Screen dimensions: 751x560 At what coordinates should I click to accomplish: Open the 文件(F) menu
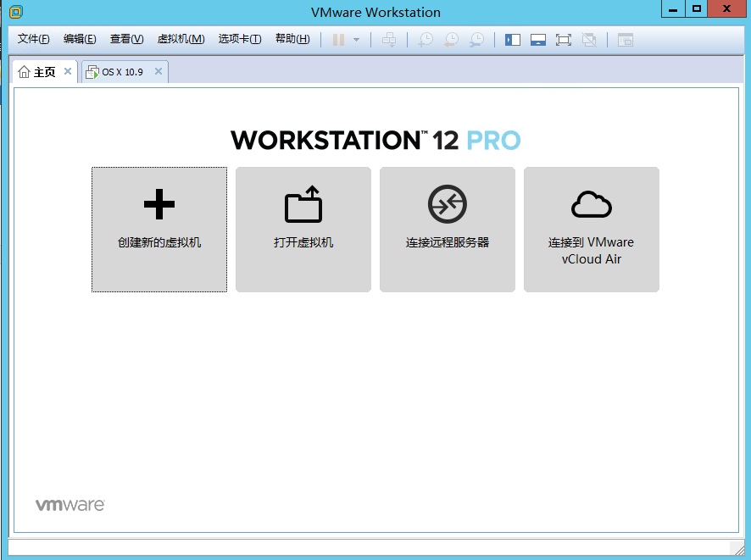[x=34, y=39]
